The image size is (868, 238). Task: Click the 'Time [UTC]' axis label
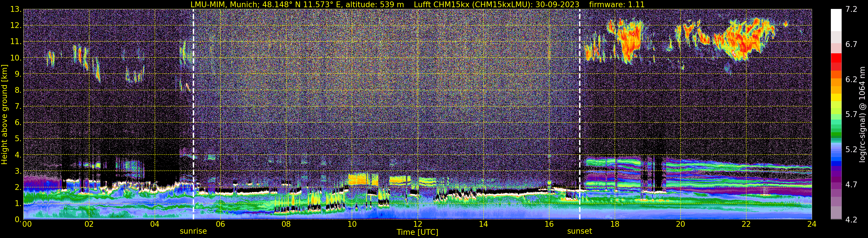pos(417,232)
